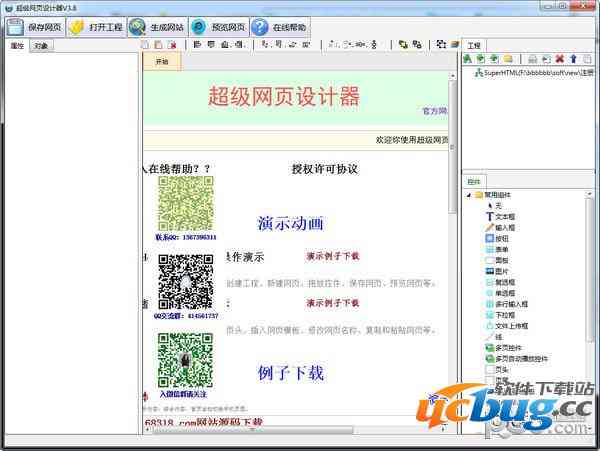
Task: Select the 控件 controls tab
Action: coord(474,182)
